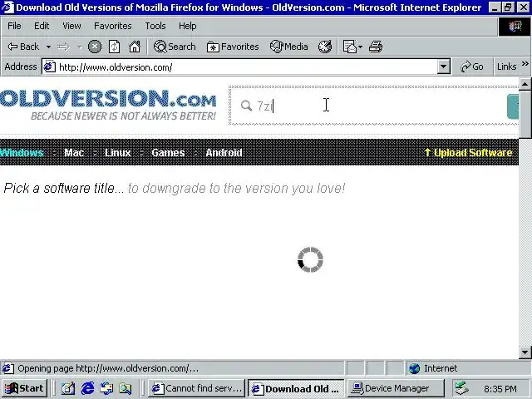Click the magnifier icon in the search box
The height and width of the screenshot is (399, 532).
pos(246,106)
